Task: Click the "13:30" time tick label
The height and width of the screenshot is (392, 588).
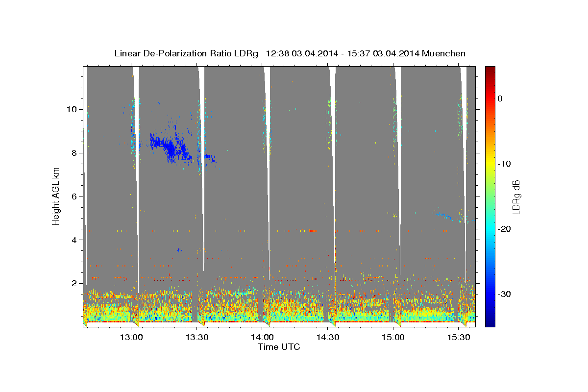Action: [197, 337]
